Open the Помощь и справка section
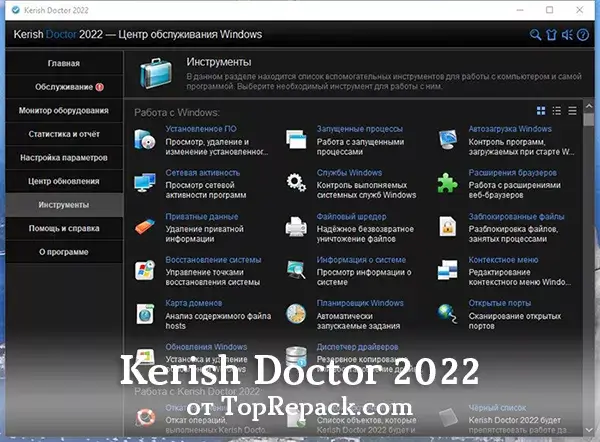Screen dimensions: 600x442 [64, 228]
